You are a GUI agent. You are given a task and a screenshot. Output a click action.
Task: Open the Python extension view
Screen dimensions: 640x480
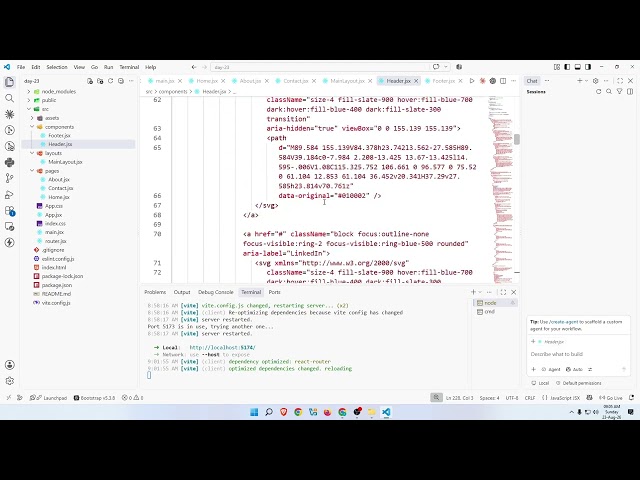point(9,162)
